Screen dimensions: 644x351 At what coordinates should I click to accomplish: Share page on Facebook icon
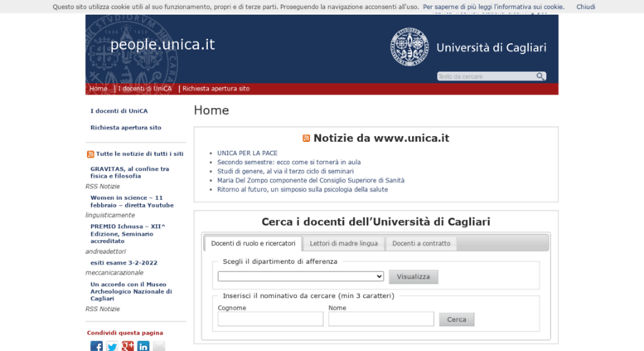96,346
